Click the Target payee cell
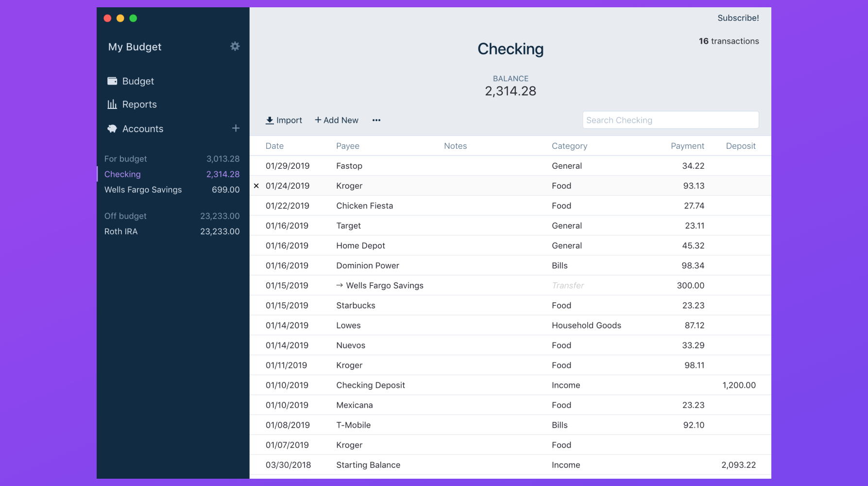The width and height of the screenshot is (868, 486). point(349,226)
